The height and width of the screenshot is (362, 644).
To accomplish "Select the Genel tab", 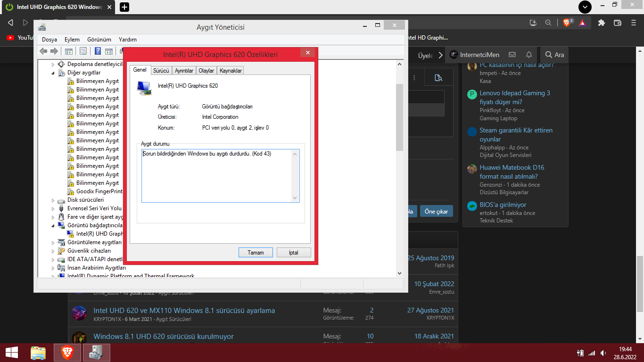I will pyautogui.click(x=140, y=70).
